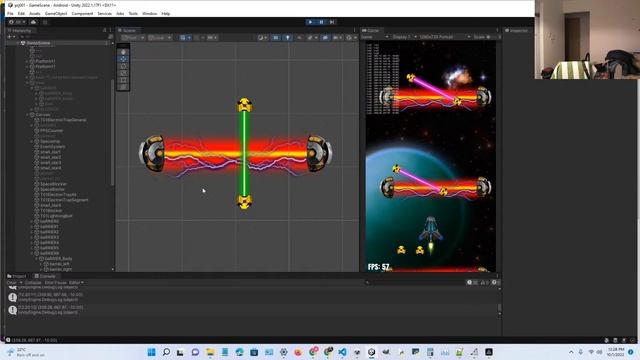Select the Move tool in Scene tools

click(x=123, y=59)
